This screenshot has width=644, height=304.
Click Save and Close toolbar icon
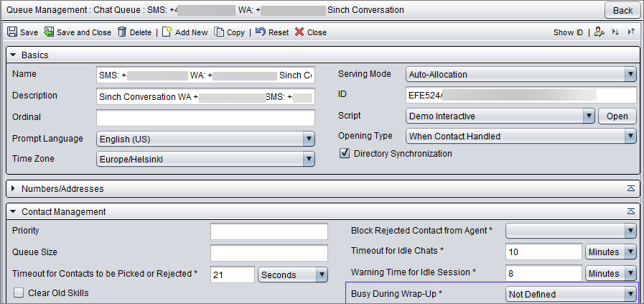pos(49,32)
